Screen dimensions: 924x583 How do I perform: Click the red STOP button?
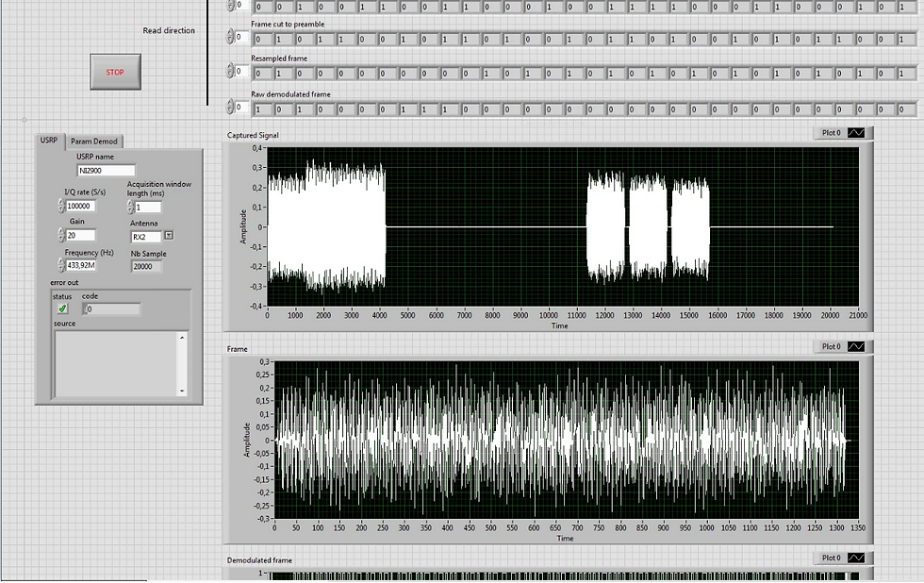115,72
